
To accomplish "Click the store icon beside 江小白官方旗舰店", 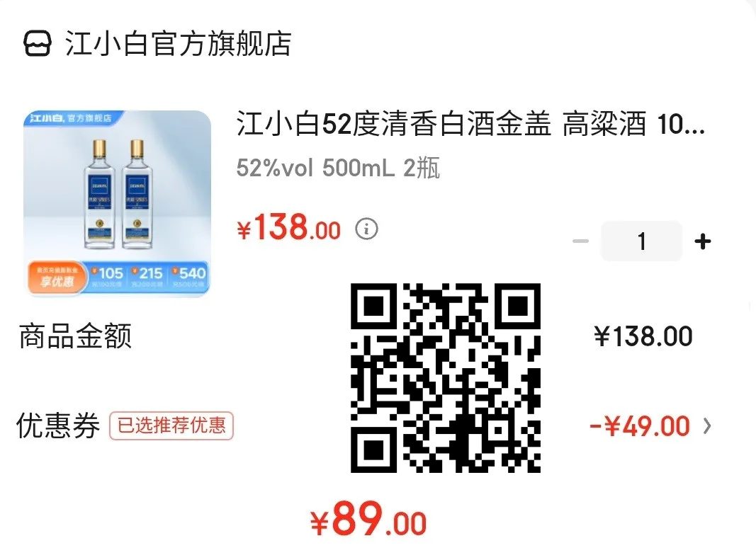I will pos(37,44).
